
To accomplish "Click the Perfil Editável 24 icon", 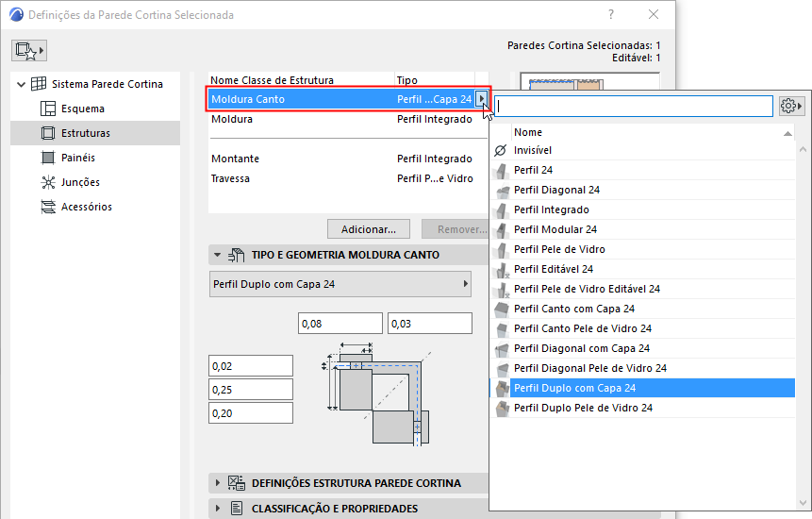I will point(502,269).
